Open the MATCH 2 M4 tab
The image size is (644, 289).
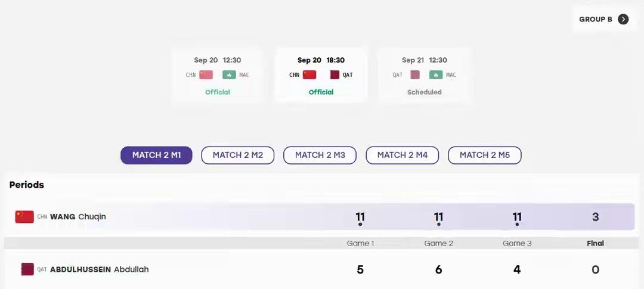point(402,155)
